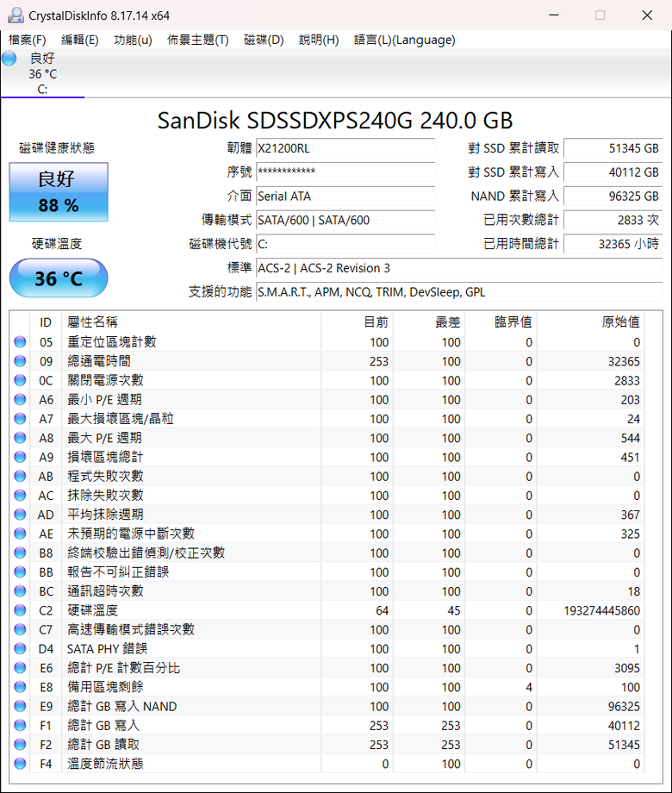Open the 編輯(E) menu
This screenshot has width=672, height=793.
tap(80, 40)
